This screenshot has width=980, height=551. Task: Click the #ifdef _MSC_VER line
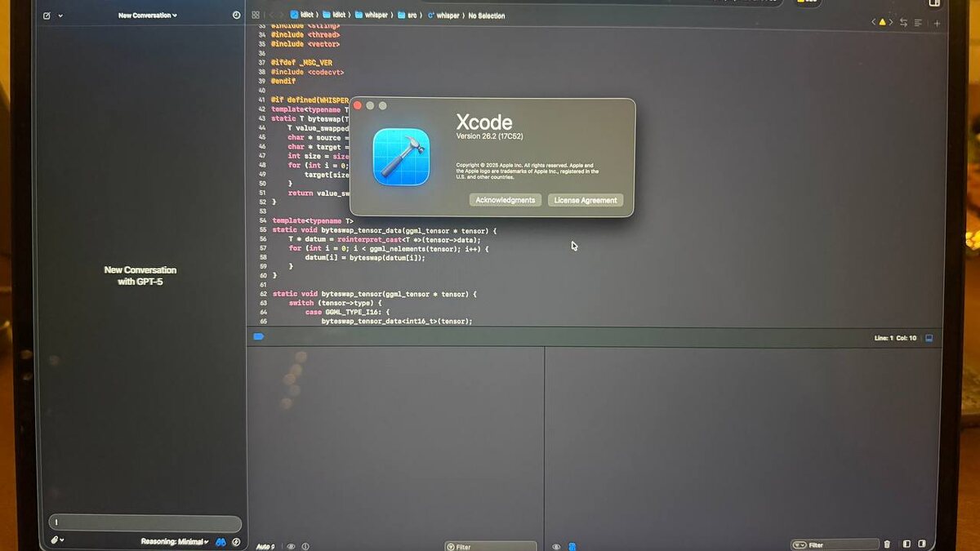coord(301,63)
